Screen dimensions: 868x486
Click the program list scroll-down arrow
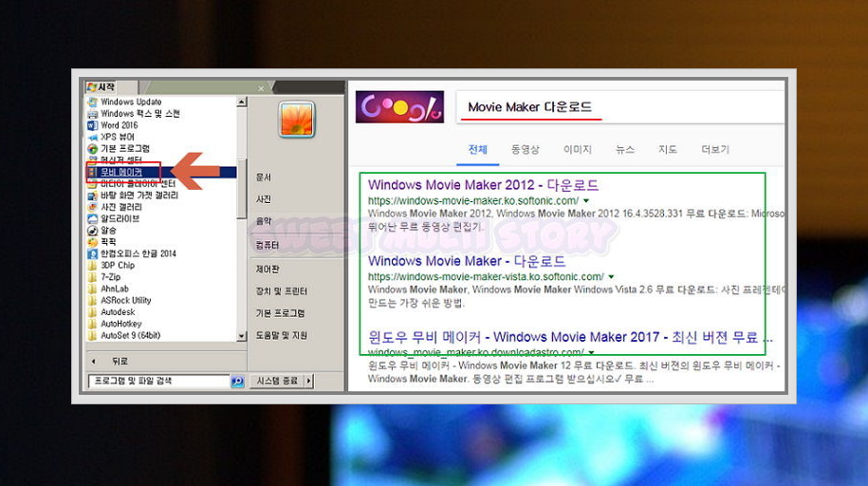[241, 336]
